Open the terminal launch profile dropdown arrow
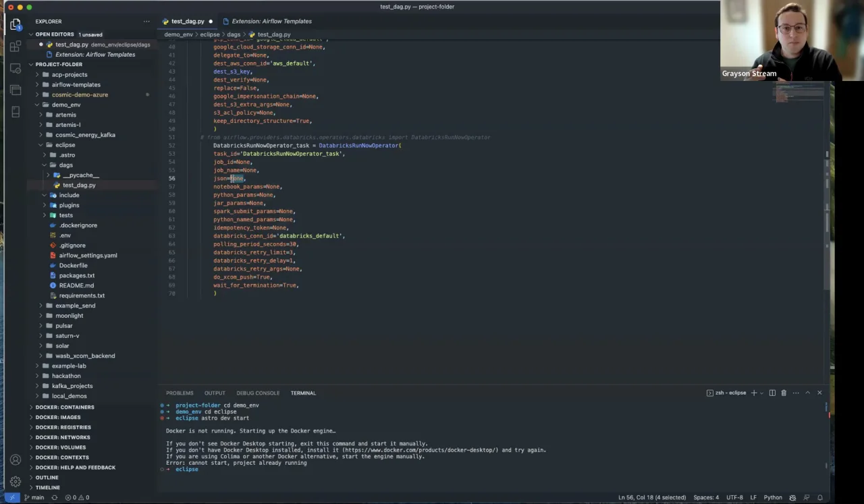Viewport: 864px width, 504px height. (761, 393)
